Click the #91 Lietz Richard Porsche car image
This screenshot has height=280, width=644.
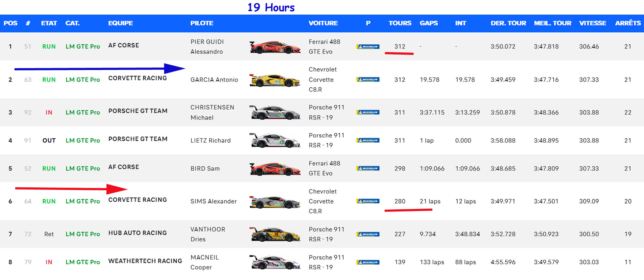(x=275, y=141)
